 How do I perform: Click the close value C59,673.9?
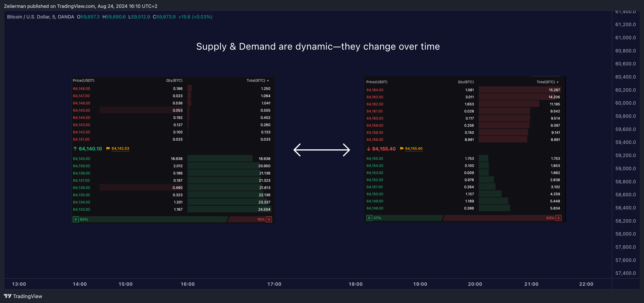(164, 17)
